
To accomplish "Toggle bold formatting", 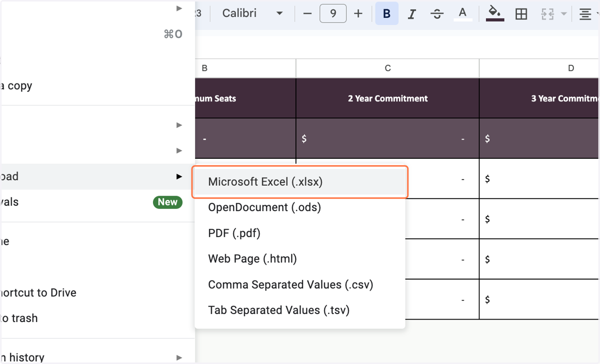I will pos(386,14).
